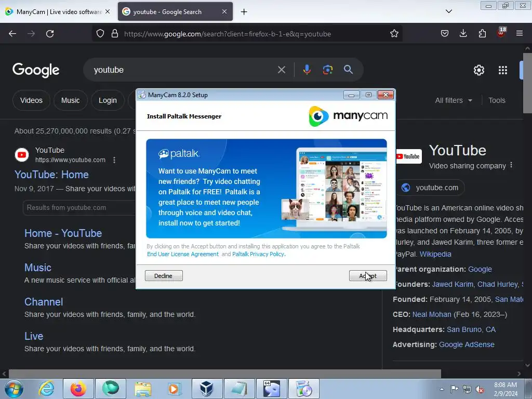The height and width of the screenshot is (399, 532).
Task: Visit youtube.com from the knowledge panel
Action: (x=430, y=188)
